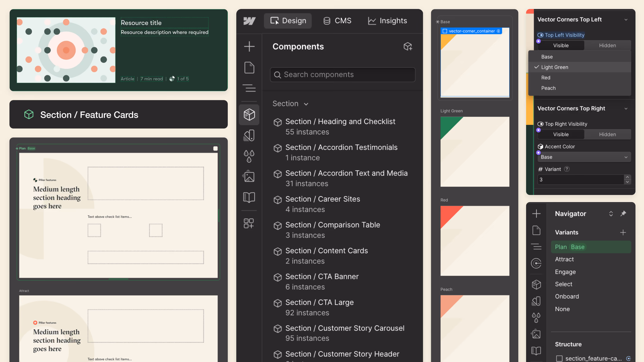Switch to the Design tab
Image resolution: width=644 pixels, height=362 pixels.
(x=288, y=21)
